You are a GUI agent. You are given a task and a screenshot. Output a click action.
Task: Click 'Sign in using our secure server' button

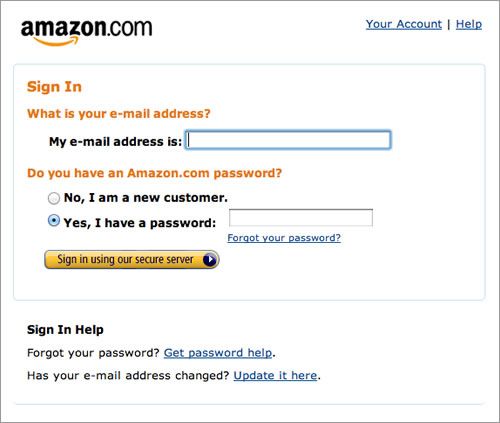(x=132, y=260)
